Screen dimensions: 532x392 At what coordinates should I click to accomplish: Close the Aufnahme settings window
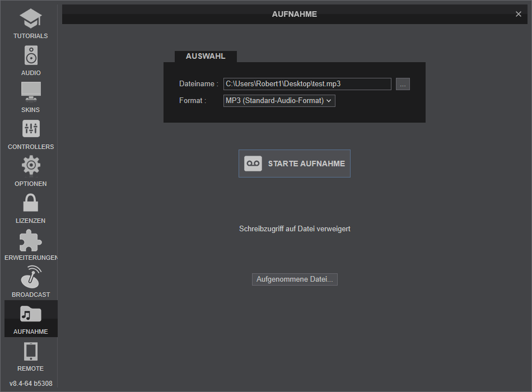coord(519,14)
